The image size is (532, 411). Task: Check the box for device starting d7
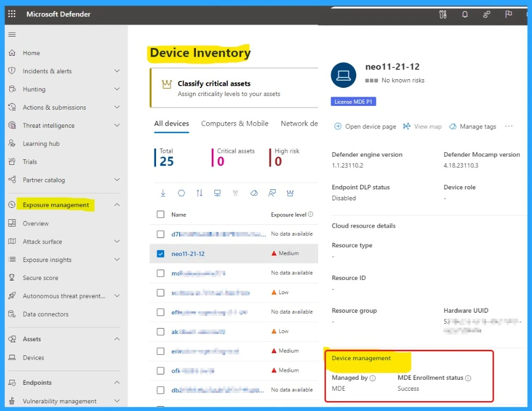(x=160, y=234)
